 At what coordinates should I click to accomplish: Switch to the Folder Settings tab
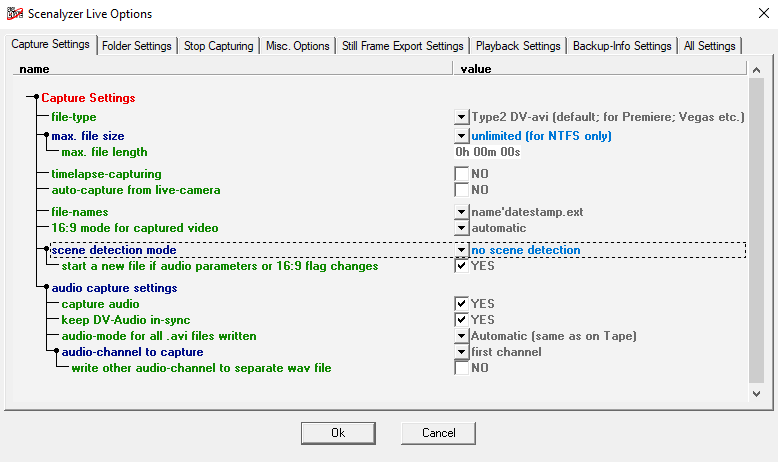pyautogui.click(x=138, y=46)
